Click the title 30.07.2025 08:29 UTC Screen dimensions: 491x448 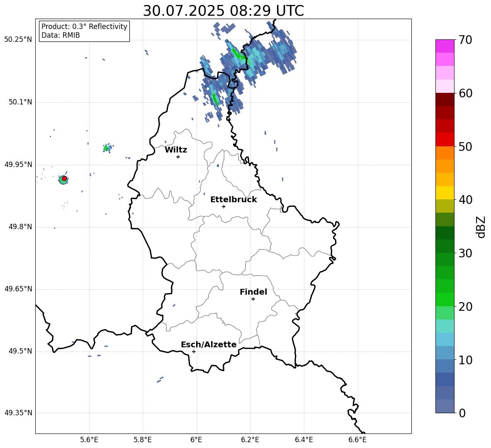coord(223,11)
